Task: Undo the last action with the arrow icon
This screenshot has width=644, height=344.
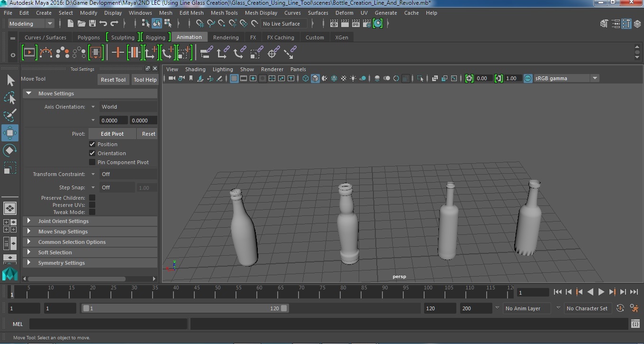Action: [x=103, y=23]
